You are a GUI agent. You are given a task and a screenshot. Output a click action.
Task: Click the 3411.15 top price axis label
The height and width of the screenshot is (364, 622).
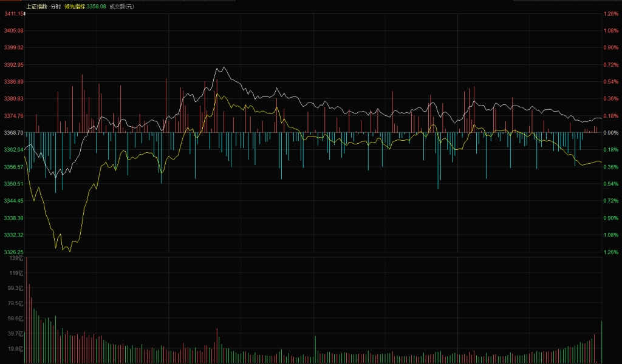pyautogui.click(x=13, y=13)
